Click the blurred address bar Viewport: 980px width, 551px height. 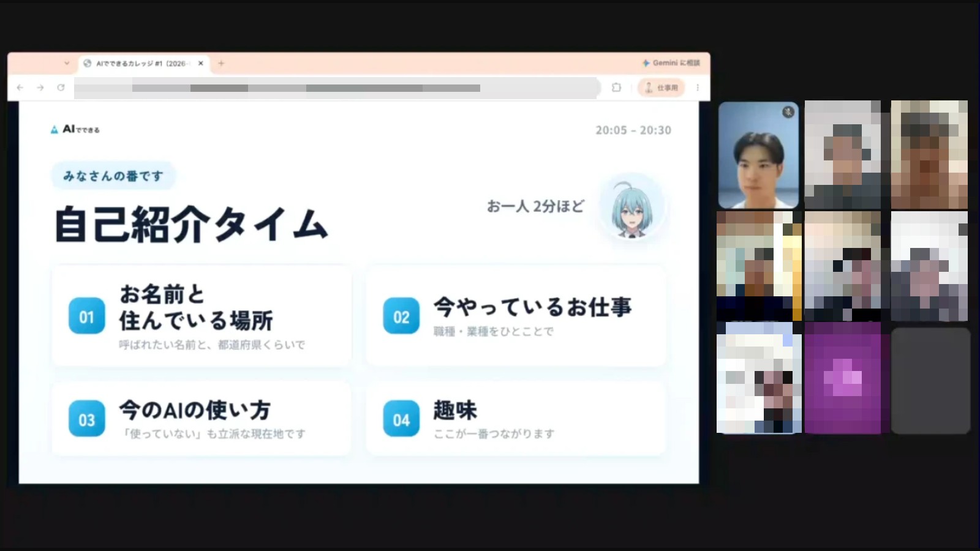point(337,88)
